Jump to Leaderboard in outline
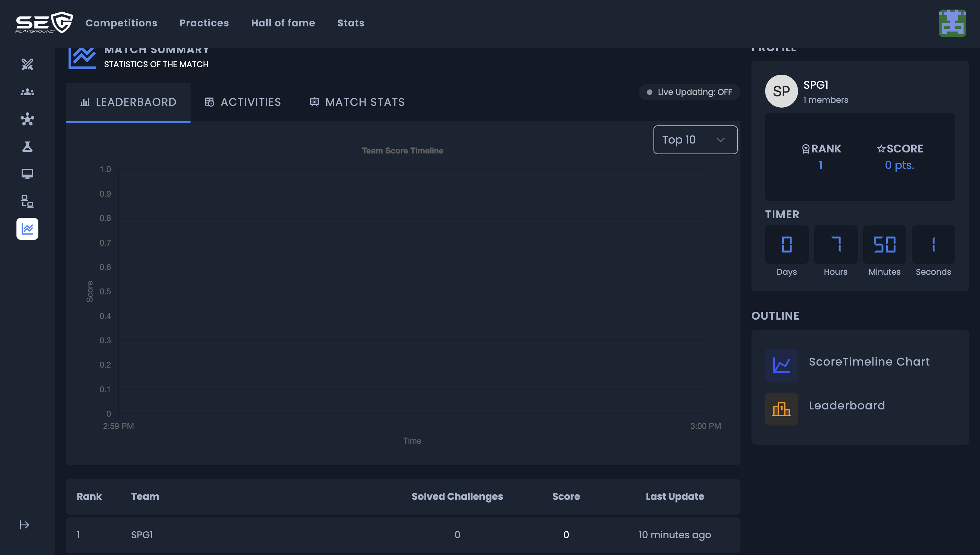Viewport: 980px width, 555px height. [x=846, y=406]
